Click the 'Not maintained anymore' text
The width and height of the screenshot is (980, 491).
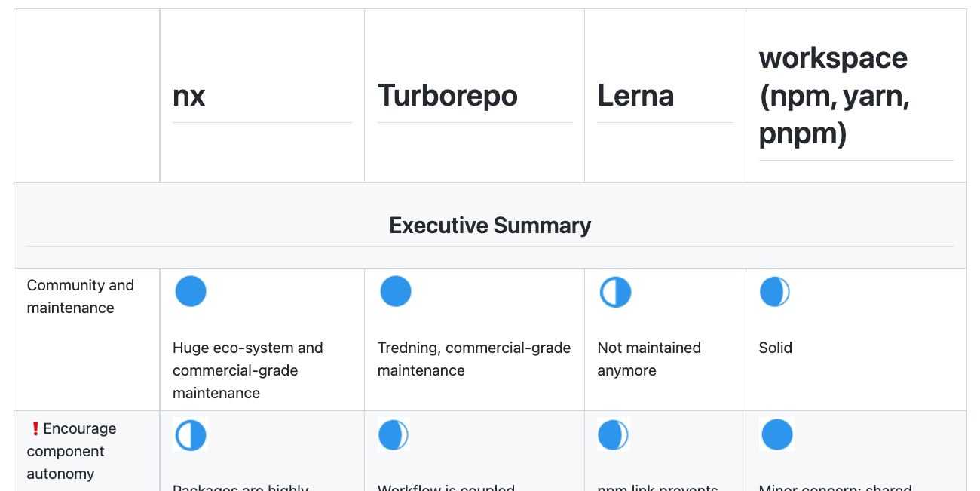649,359
